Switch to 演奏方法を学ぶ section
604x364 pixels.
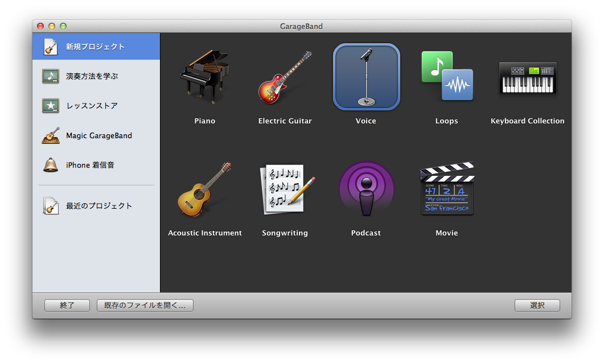click(96, 76)
